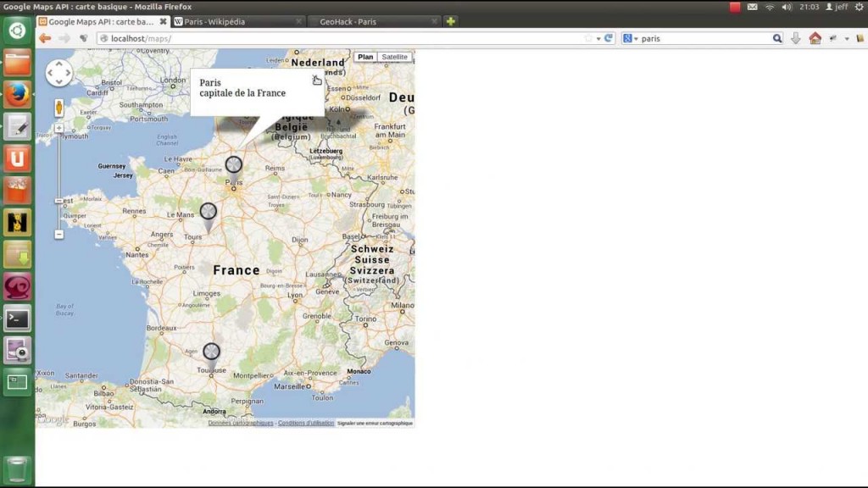868x488 pixels.
Task: Open a new tab with plus button
Action: [x=451, y=21]
